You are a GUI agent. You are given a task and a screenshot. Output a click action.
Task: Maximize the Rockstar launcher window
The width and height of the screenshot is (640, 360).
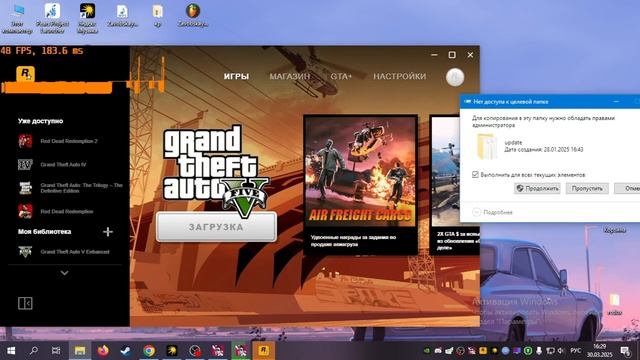point(452,55)
